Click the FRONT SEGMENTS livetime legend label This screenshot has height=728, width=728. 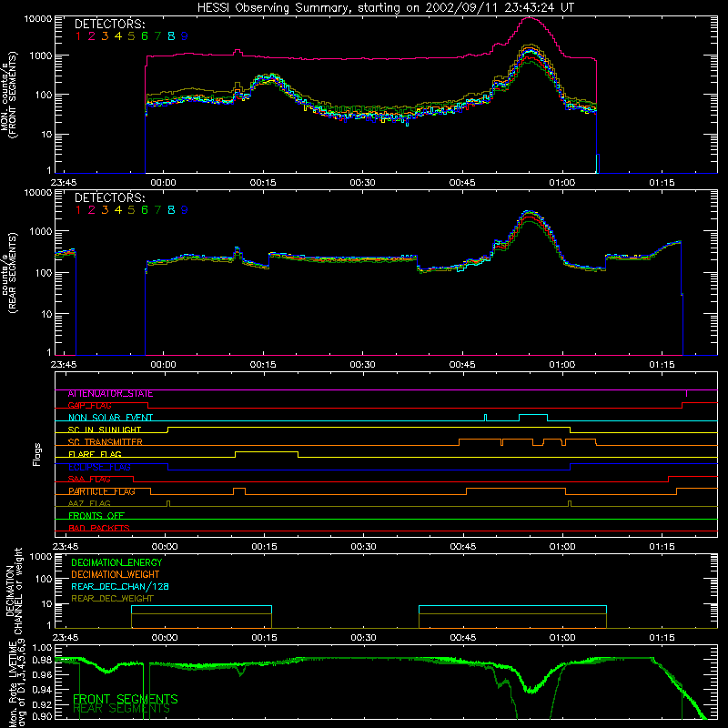click(126, 699)
